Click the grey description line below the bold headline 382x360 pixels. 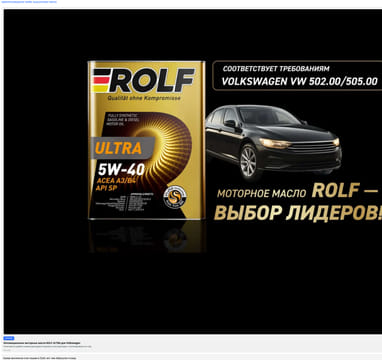click(x=47, y=347)
